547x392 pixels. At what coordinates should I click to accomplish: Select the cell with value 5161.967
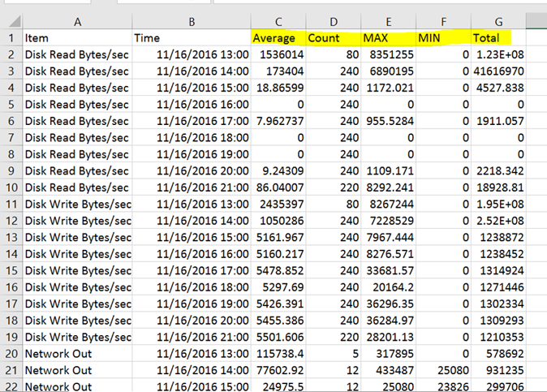click(x=278, y=237)
